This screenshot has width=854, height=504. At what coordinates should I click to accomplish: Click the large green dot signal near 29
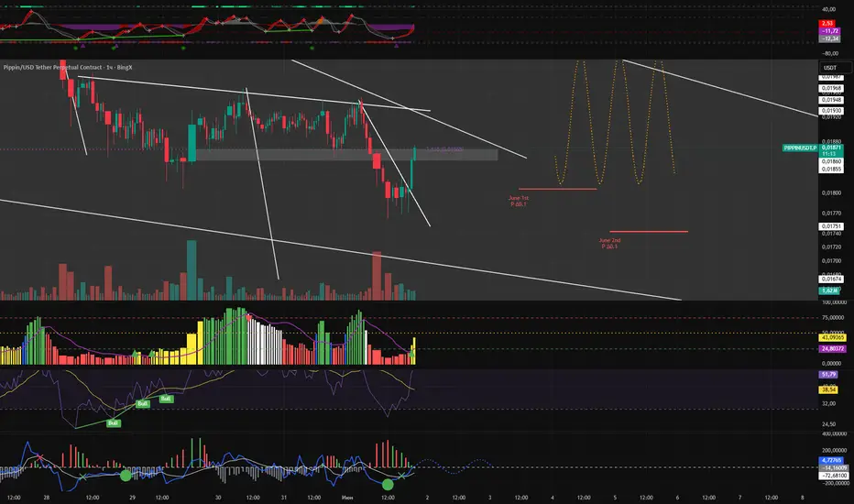click(126, 476)
